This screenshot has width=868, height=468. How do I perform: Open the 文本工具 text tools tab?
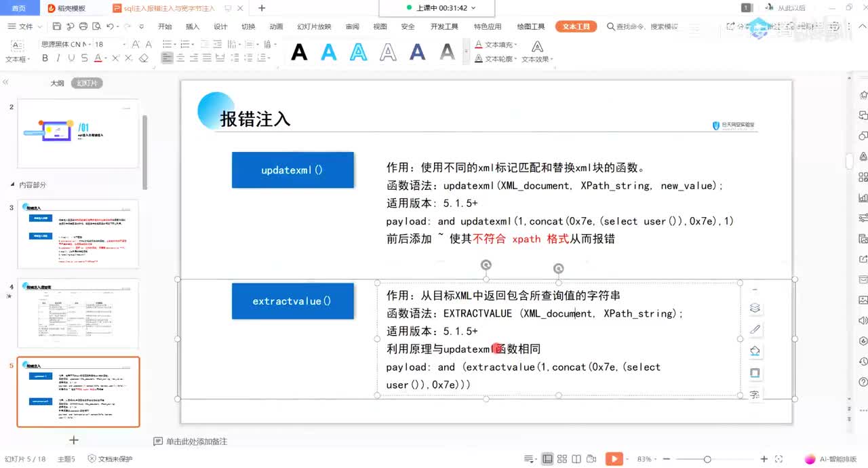click(576, 26)
